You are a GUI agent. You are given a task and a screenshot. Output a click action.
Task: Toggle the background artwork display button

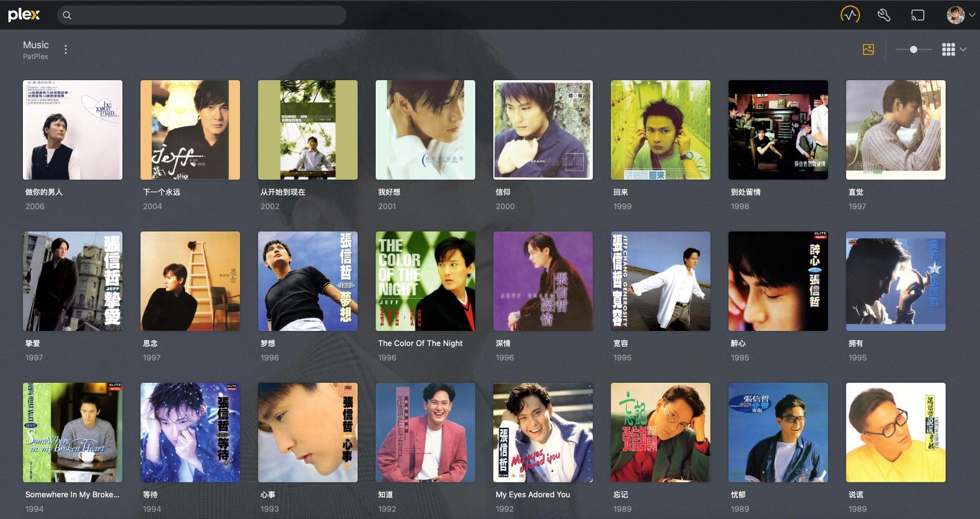[x=868, y=49]
